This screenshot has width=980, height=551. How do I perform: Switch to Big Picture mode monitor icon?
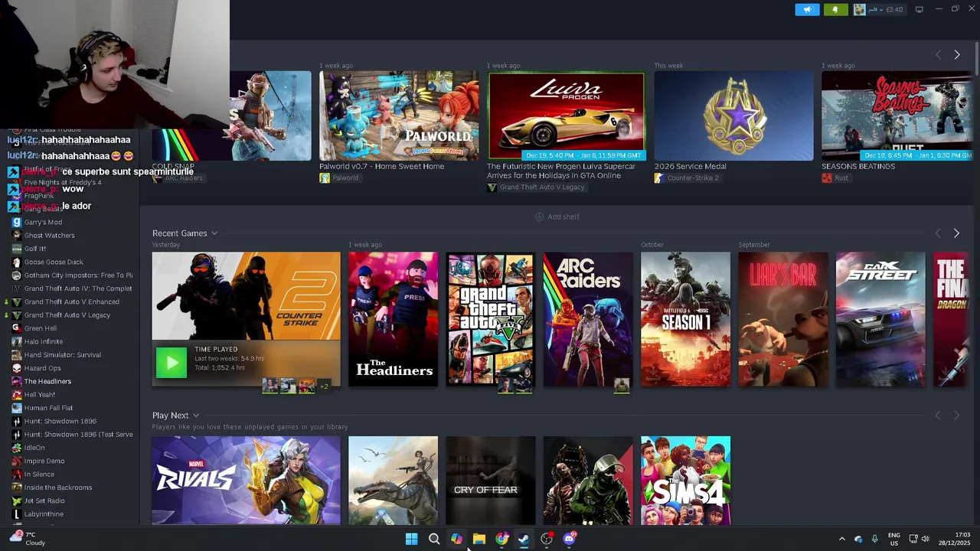[919, 9]
